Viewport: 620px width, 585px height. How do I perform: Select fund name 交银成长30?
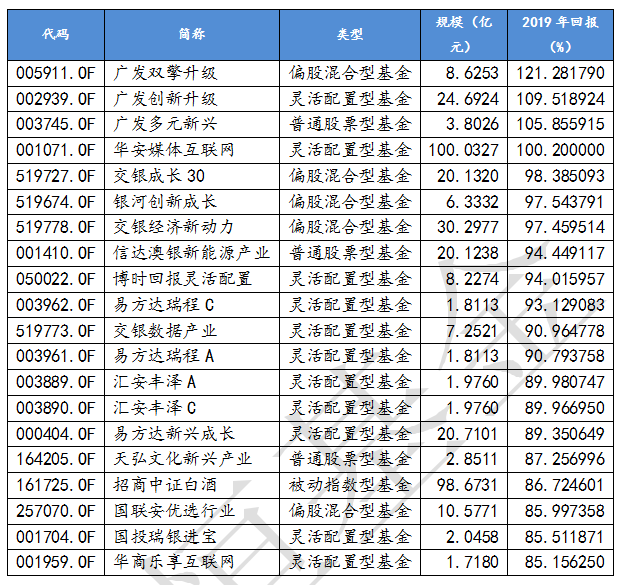(159, 176)
